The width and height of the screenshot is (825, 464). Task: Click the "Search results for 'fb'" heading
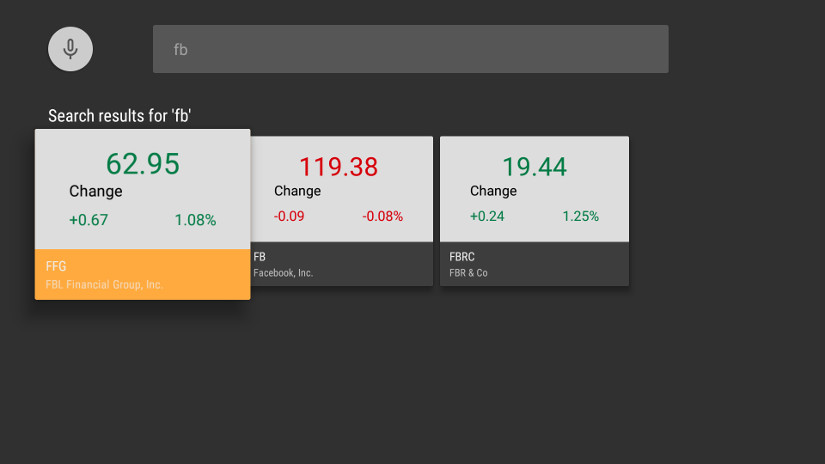(x=120, y=116)
